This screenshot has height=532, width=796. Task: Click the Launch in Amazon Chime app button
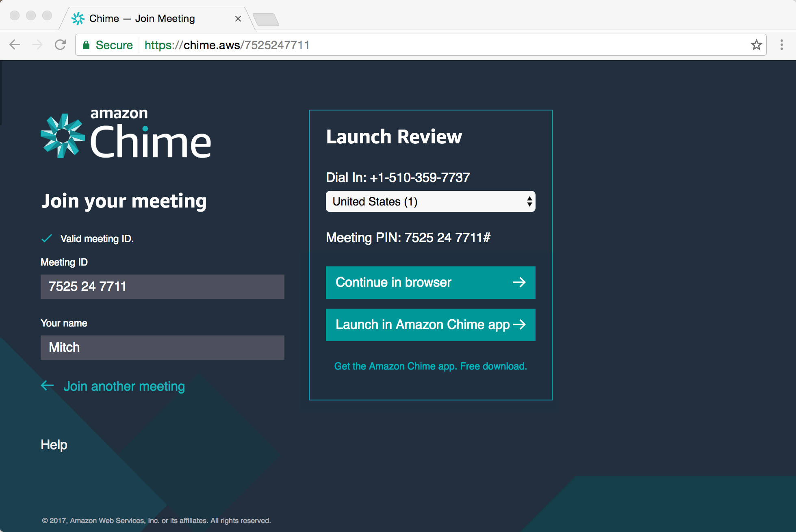(x=431, y=325)
